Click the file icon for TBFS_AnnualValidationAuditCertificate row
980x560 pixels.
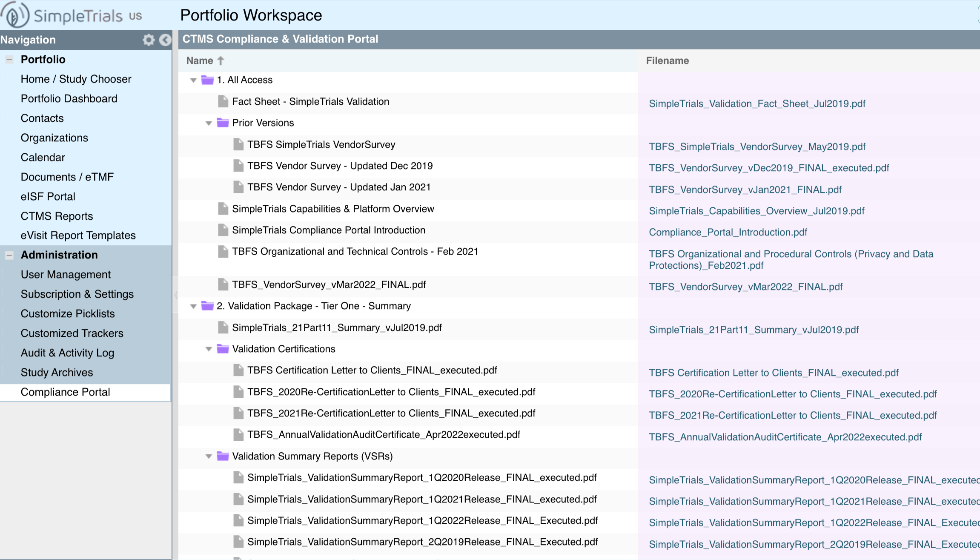pos(238,434)
